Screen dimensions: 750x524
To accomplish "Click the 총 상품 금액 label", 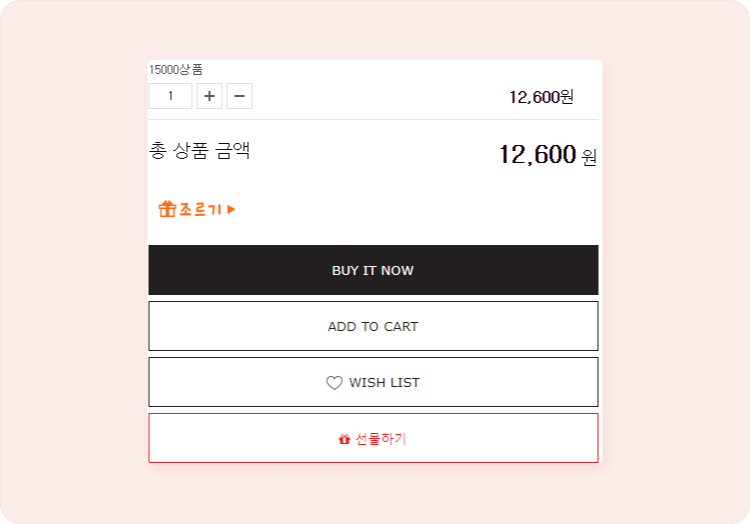I will click(x=199, y=150).
